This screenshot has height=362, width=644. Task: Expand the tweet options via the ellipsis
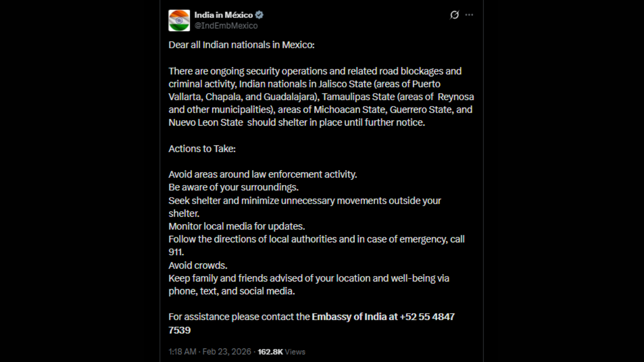coord(469,15)
